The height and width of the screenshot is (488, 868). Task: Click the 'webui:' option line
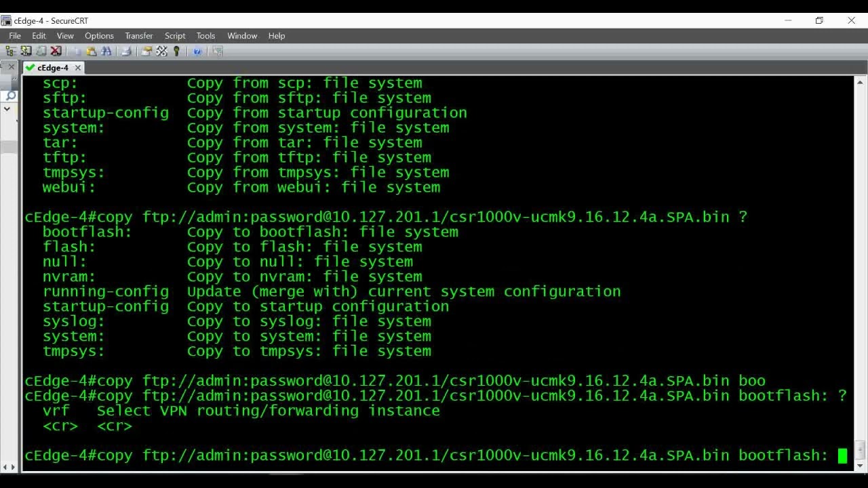click(241, 188)
